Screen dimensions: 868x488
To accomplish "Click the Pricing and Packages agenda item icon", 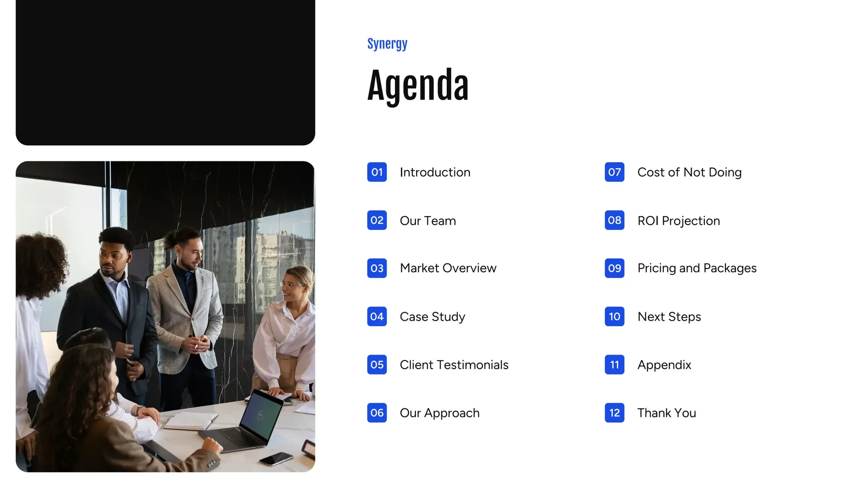I will coord(614,268).
